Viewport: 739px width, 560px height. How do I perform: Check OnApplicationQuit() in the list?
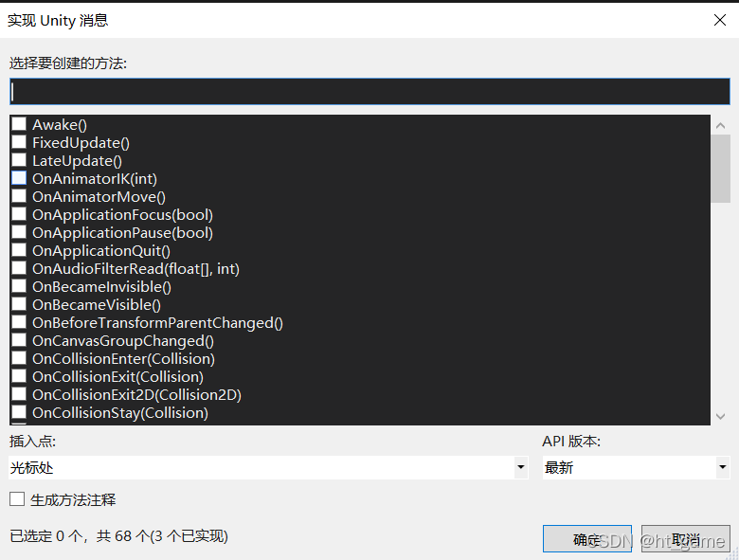point(19,250)
